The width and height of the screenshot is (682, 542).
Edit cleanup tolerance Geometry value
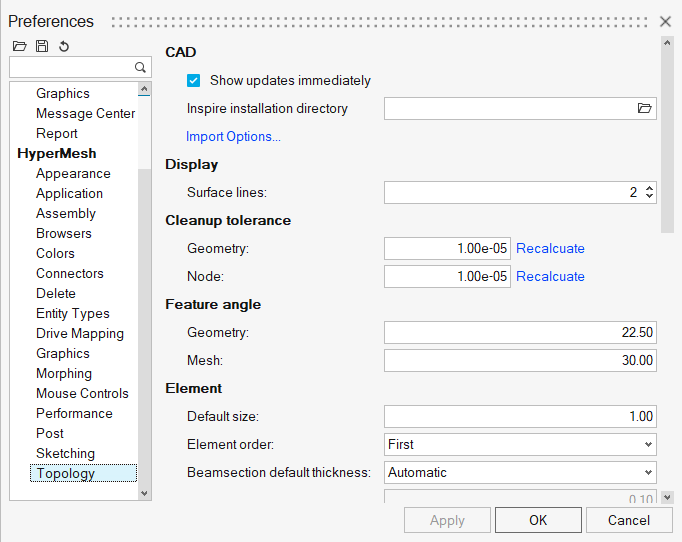pos(447,248)
